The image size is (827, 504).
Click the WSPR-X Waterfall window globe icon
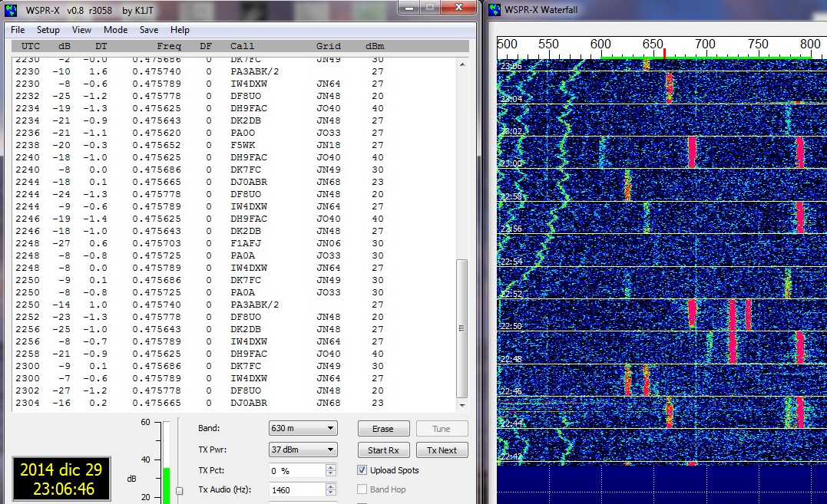coord(495,9)
